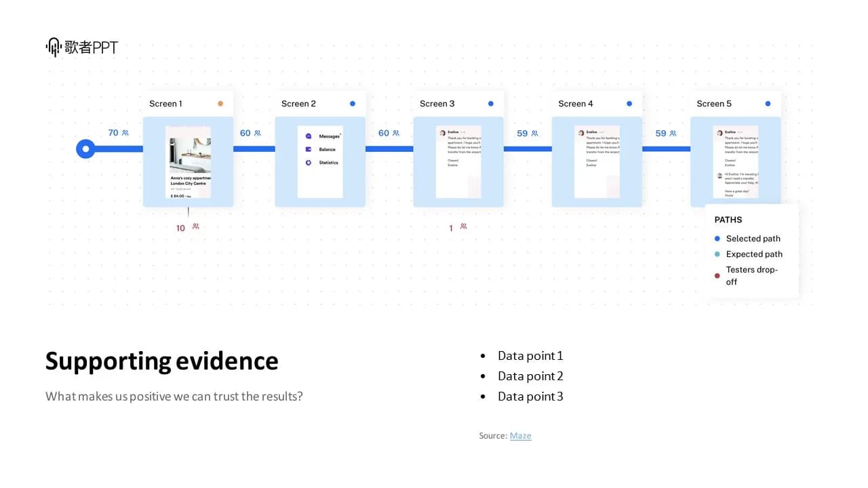This screenshot has height=488, width=868.
Task: Click the blue dot beside Screen 5
Action: tap(768, 104)
